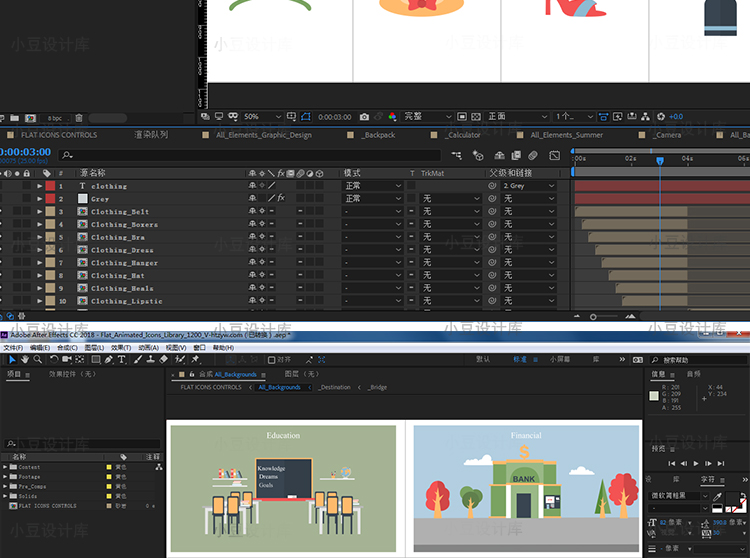The image size is (750, 558).
Task: Open the 完整 resolution dropdown
Action: tap(427, 117)
